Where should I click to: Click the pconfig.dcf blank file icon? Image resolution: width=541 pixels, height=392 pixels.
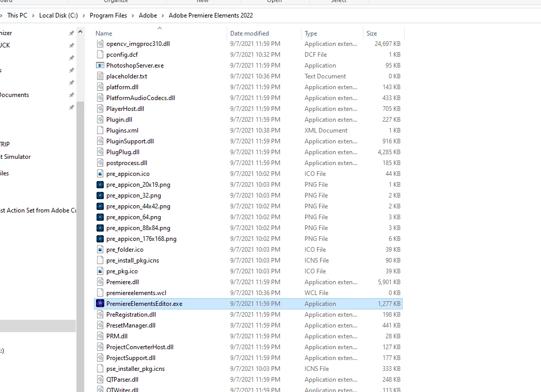[x=100, y=54]
